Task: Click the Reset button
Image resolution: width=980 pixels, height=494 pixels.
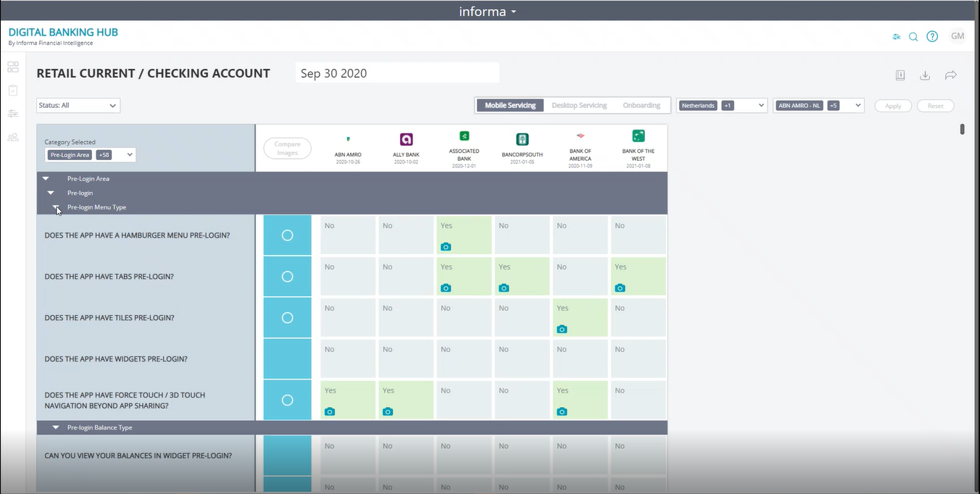Action: click(x=936, y=106)
